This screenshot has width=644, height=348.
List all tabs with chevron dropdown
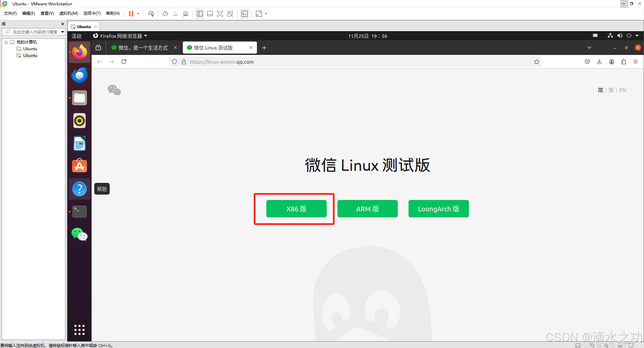pyautogui.click(x=589, y=48)
